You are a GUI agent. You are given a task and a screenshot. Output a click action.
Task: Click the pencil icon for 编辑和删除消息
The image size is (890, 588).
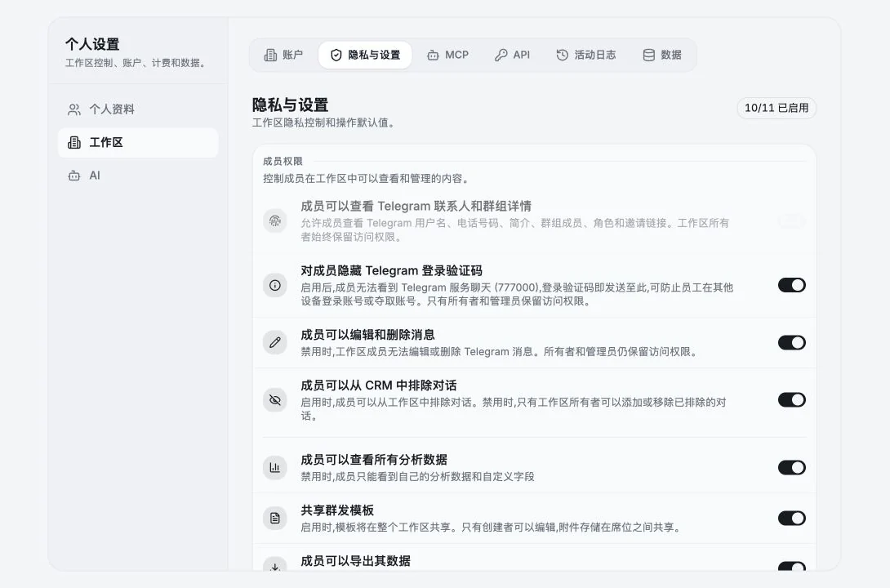coord(274,342)
